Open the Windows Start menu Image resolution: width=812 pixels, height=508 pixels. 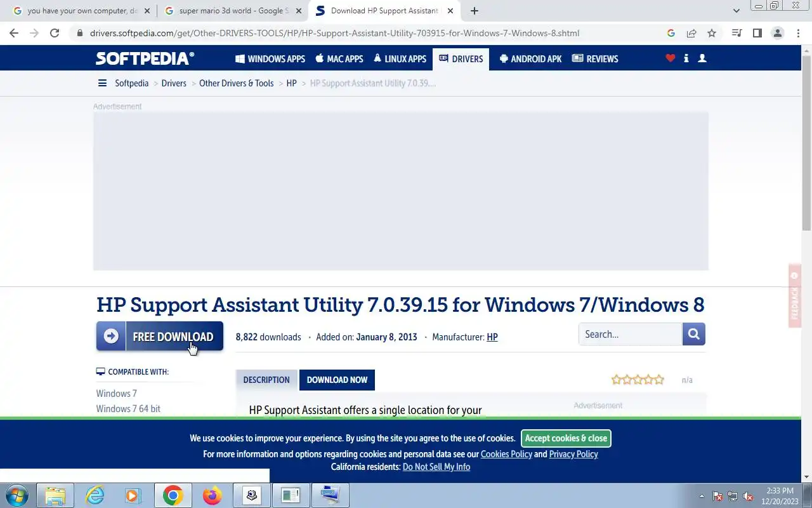(17, 495)
